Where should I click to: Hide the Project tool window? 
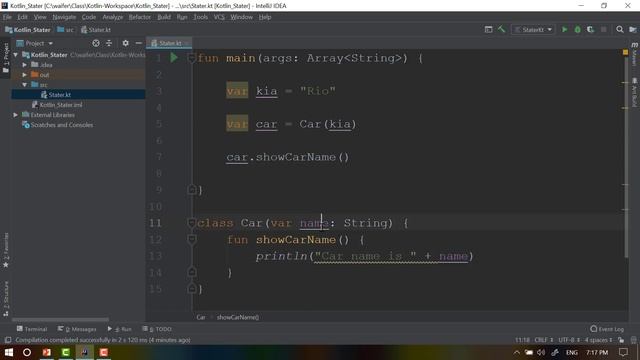(138, 43)
